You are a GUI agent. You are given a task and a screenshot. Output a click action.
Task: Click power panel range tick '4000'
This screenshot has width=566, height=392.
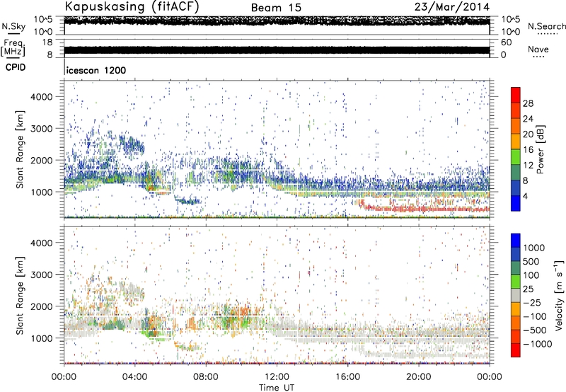[x=42, y=97]
